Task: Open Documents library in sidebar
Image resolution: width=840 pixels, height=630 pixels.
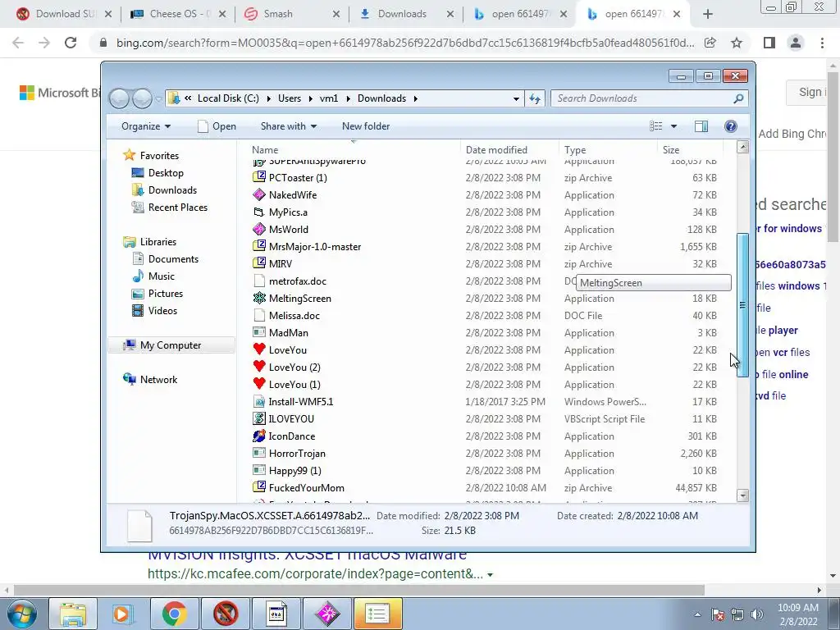Action: (173, 259)
